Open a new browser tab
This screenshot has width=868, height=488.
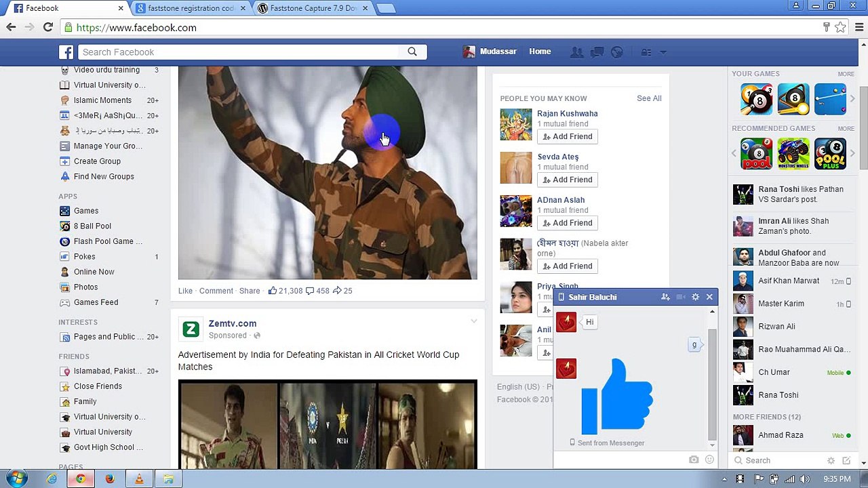pos(385,8)
